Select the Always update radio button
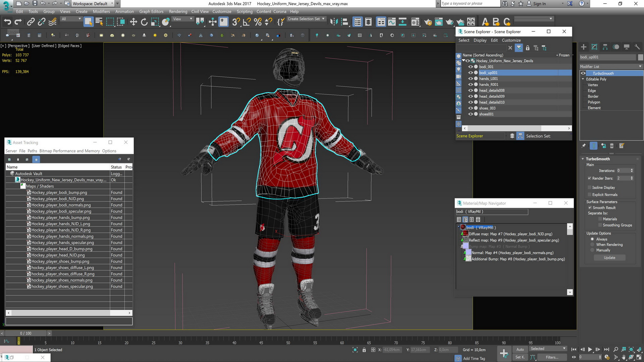 [592, 239]
